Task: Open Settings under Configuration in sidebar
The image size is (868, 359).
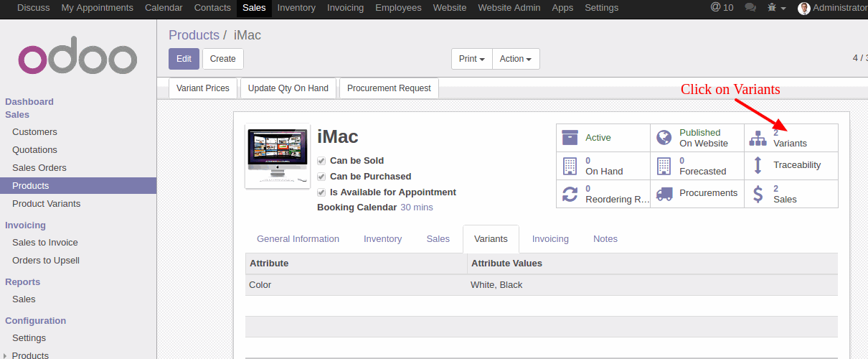Action: pyautogui.click(x=29, y=338)
